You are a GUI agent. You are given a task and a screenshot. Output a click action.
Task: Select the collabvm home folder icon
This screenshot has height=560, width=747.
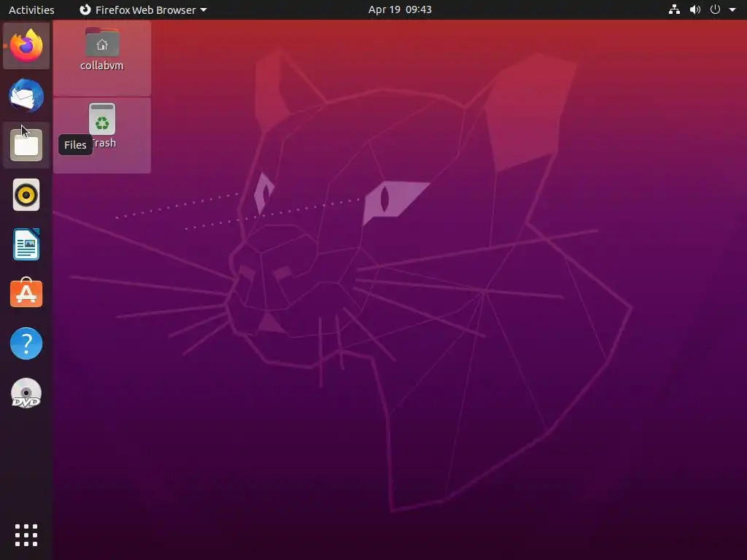(102, 42)
